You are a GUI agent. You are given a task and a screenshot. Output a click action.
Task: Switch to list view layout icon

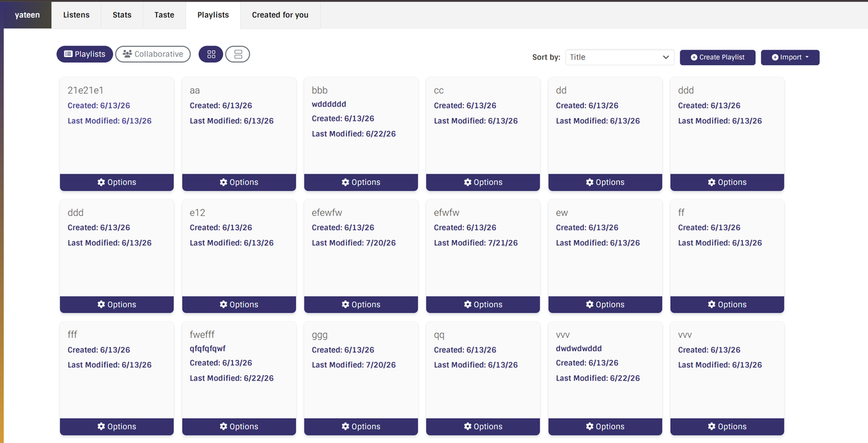pos(238,54)
